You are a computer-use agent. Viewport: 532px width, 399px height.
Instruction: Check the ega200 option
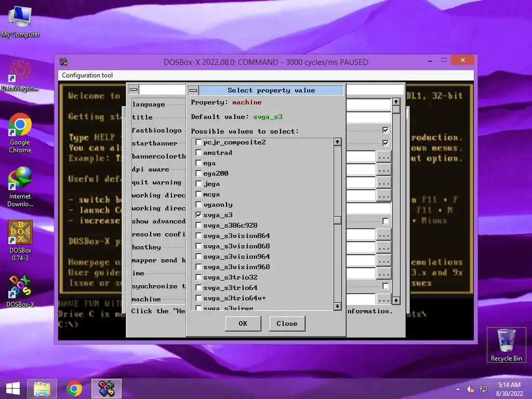[199, 174]
